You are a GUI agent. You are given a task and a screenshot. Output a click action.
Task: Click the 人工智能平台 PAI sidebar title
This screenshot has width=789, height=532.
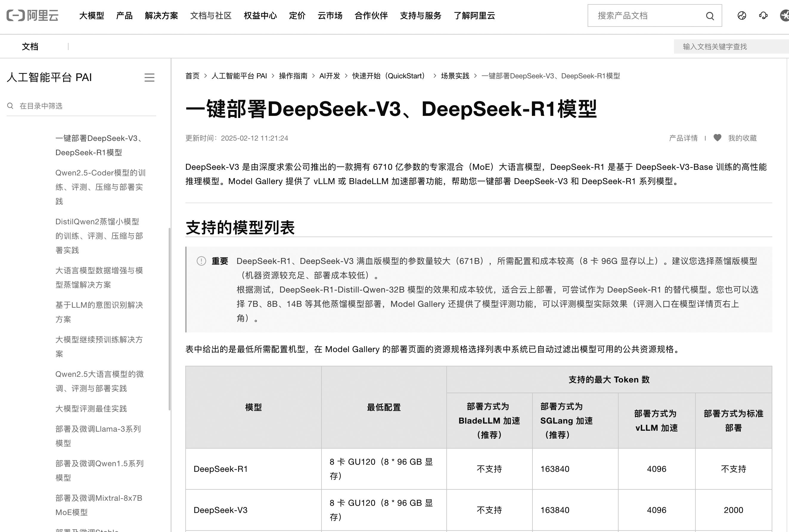click(x=49, y=77)
